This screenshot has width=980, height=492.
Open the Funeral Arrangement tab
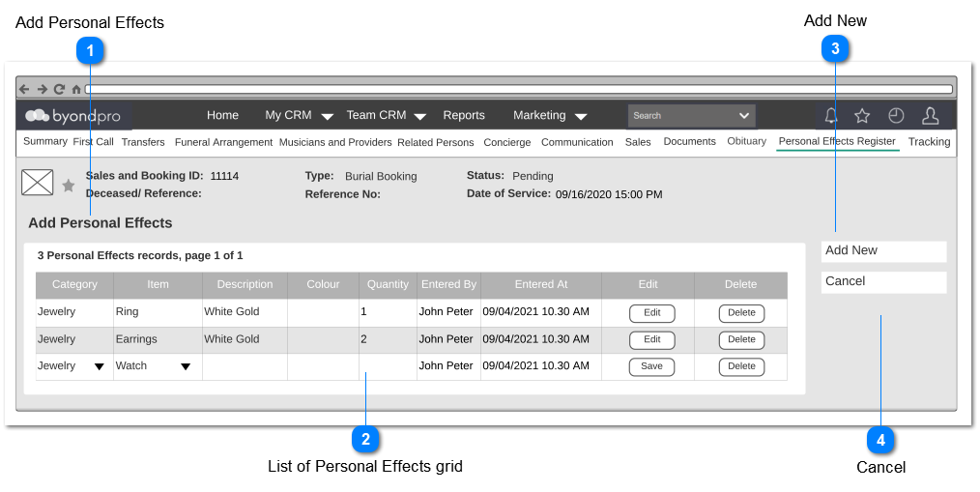[x=224, y=142]
